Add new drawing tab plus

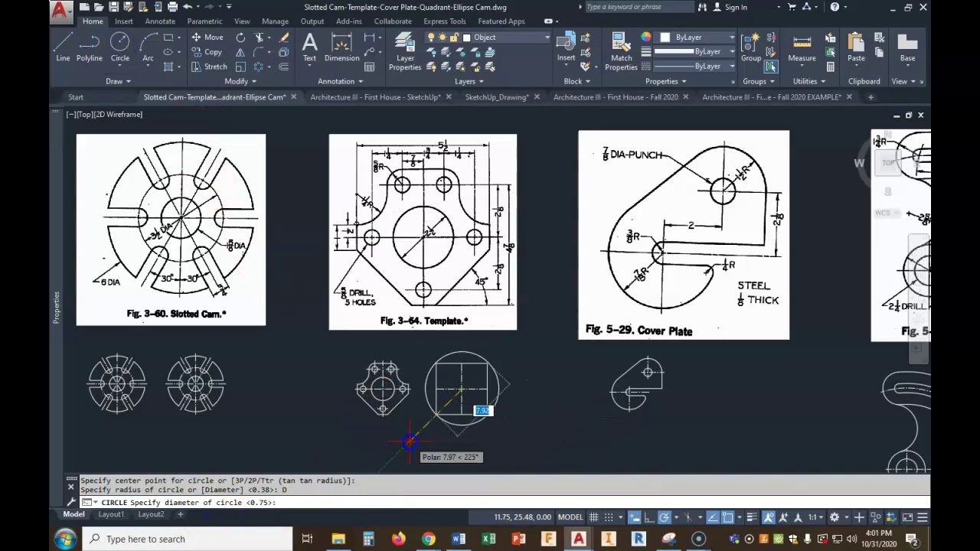tap(871, 97)
